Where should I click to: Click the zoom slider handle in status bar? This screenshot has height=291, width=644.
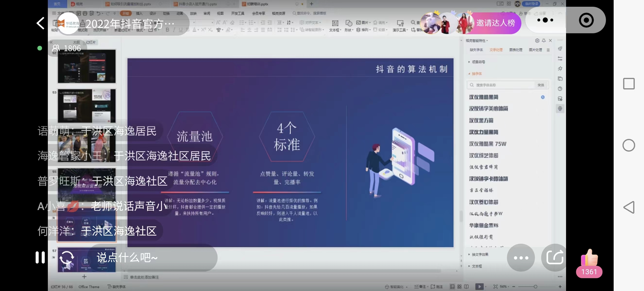pos(535,286)
